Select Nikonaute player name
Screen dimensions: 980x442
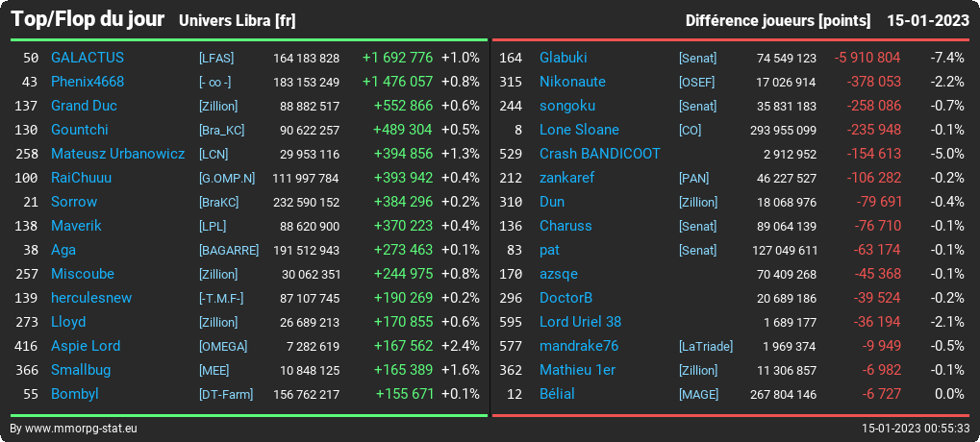click(x=572, y=82)
